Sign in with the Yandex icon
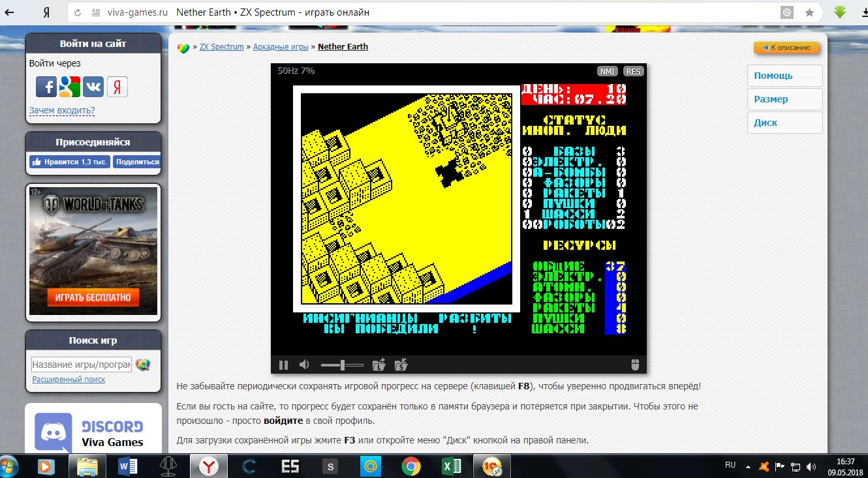 [117, 86]
